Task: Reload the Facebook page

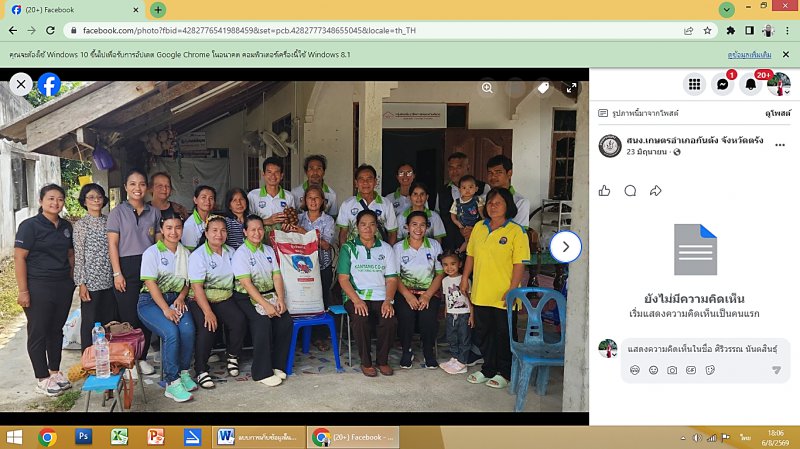Action: tap(50, 31)
